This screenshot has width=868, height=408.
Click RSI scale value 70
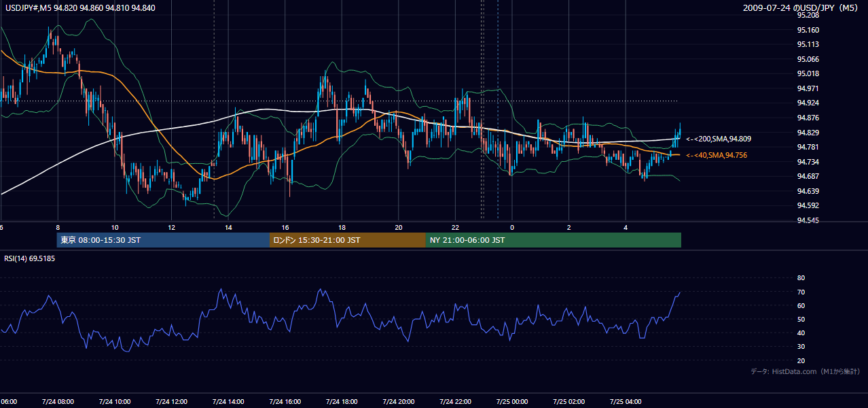tap(801, 292)
